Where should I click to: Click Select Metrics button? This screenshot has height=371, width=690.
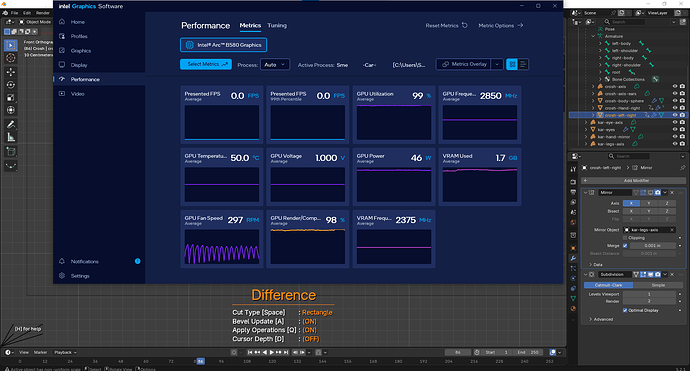pyautogui.click(x=206, y=64)
